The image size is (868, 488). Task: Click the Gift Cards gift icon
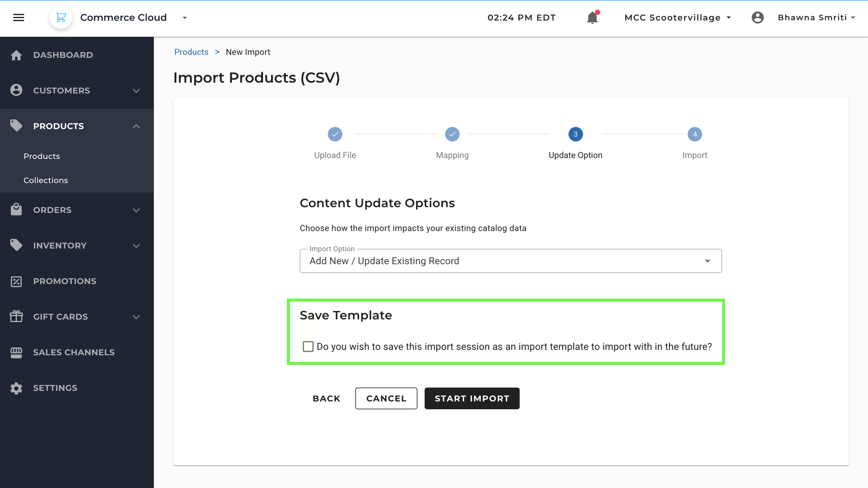tap(16, 317)
